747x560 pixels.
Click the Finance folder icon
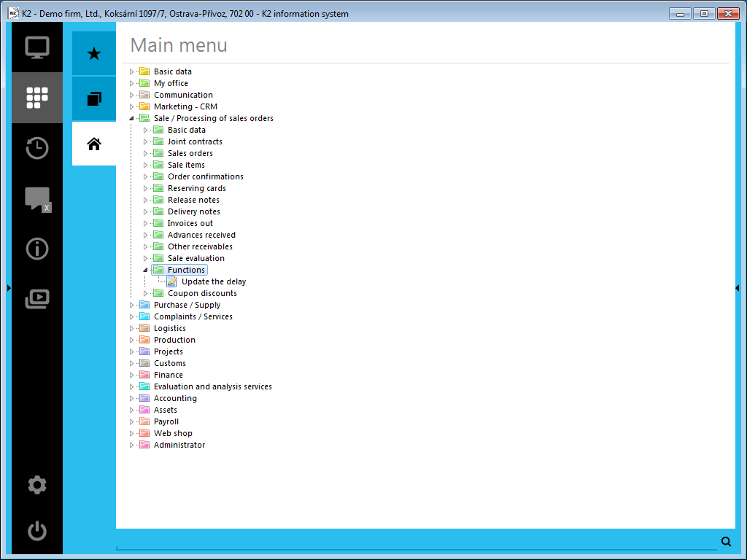click(144, 375)
